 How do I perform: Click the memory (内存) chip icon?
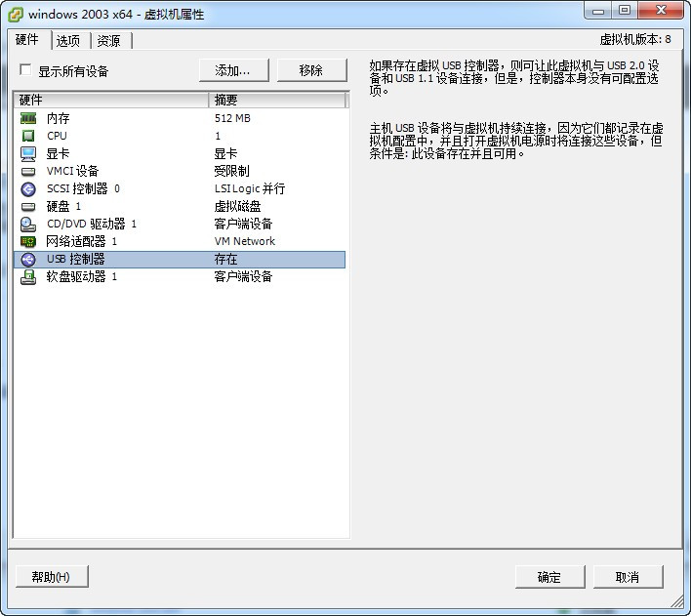tap(28, 118)
